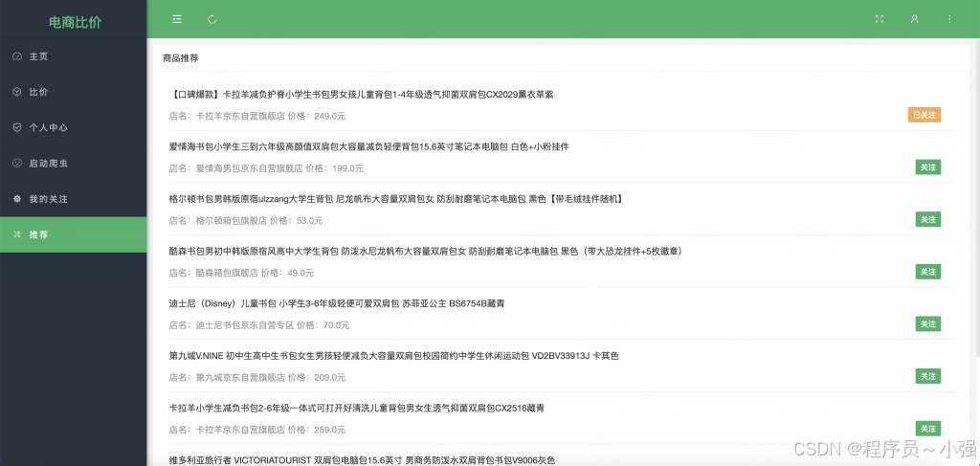This screenshot has height=466, width=980.
Task: Click the 商品推荐 section header
Action: [181, 58]
